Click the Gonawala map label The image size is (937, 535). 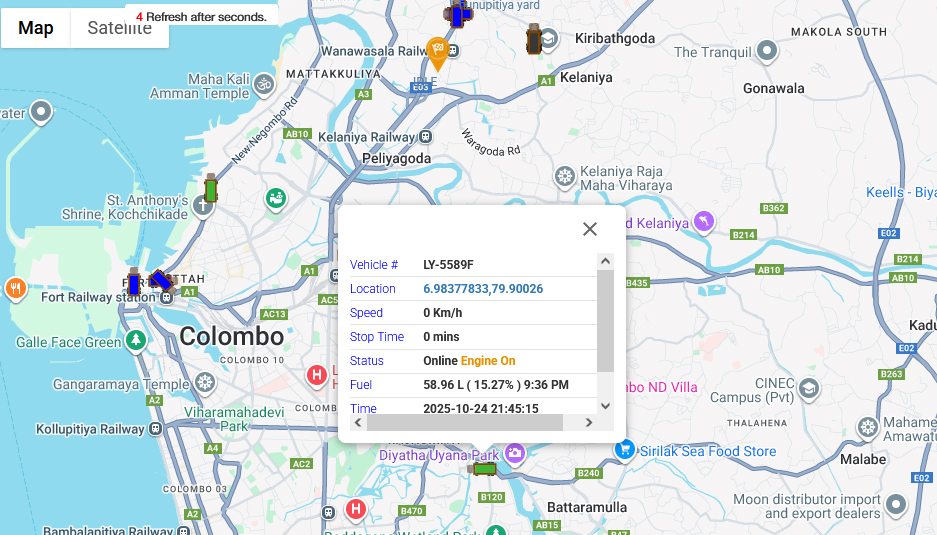(x=774, y=88)
